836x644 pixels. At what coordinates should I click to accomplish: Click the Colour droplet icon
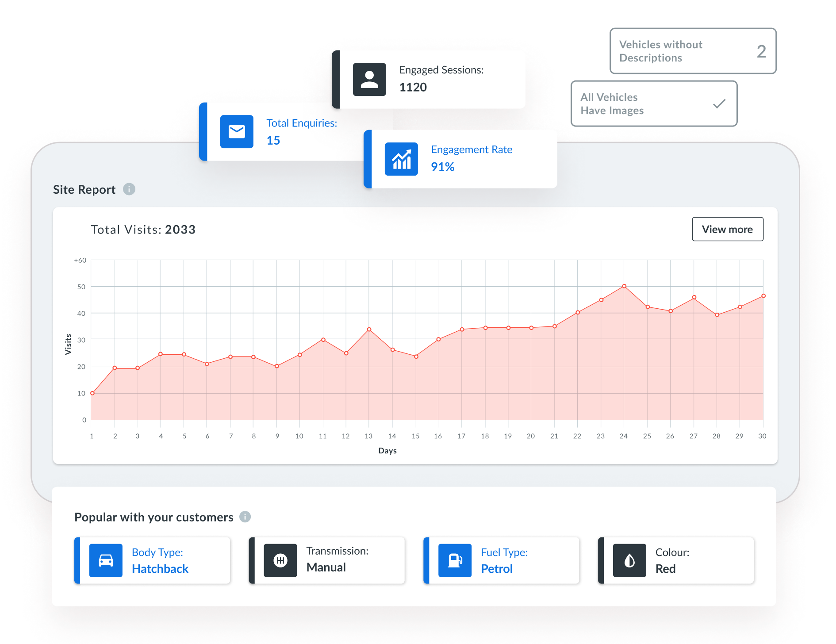[x=629, y=560]
